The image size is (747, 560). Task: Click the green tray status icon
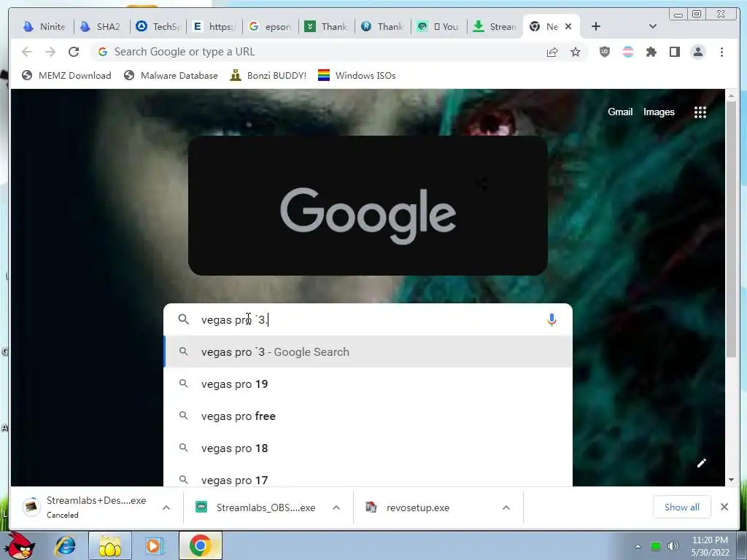tap(656, 546)
